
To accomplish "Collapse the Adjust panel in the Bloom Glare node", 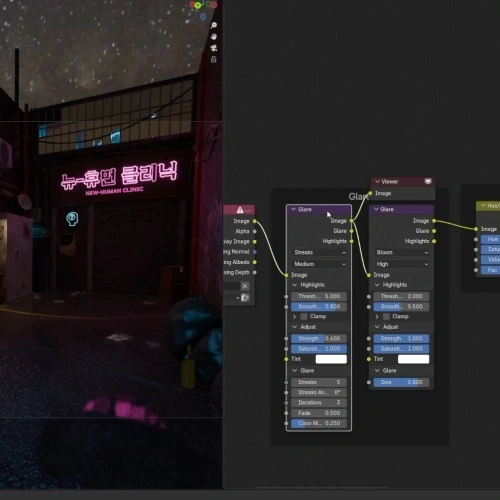I will tap(377, 327).
